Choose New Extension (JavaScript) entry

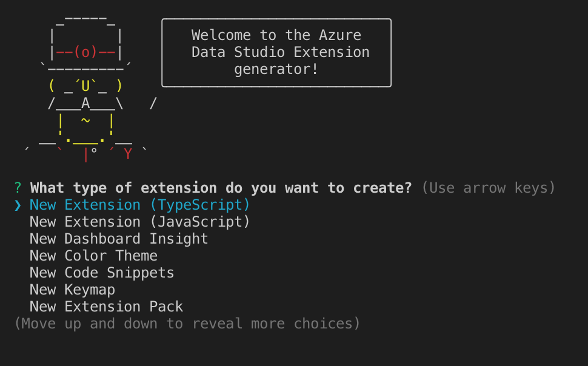pos(139,222)
